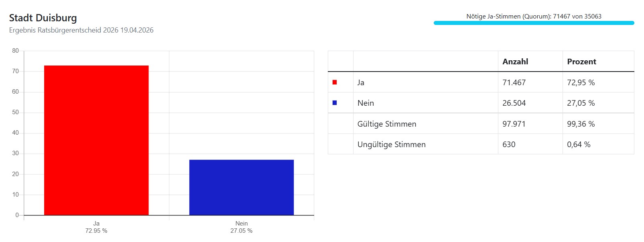Viewport: 644px width, 242px height.
Task: Click the Anzahl column header
Action: [x=515, y=62]
